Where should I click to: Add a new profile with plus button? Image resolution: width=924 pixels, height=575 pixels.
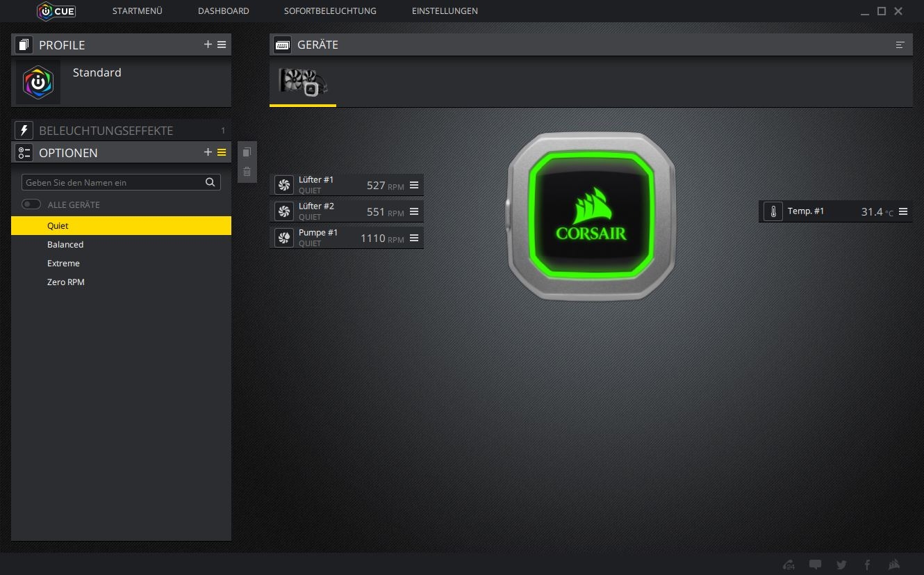(208, 44)
